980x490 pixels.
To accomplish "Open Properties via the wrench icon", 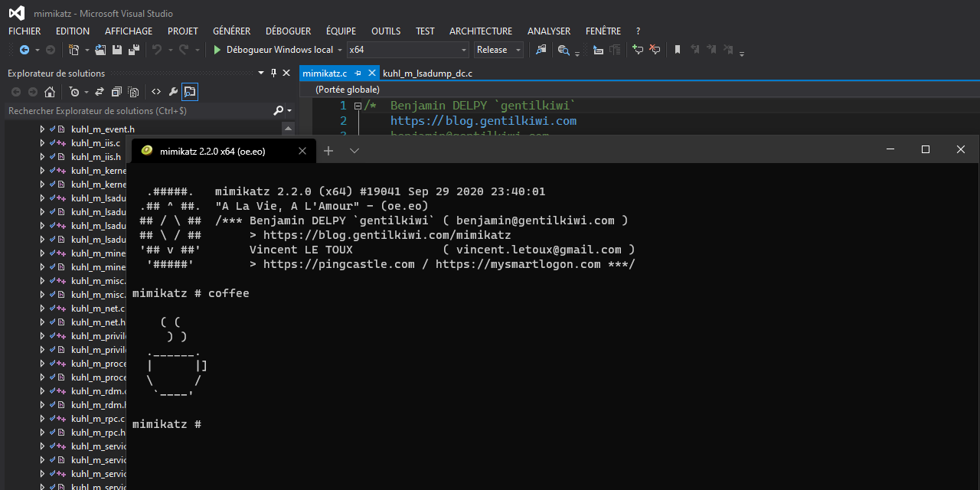I will coord(173,92).
